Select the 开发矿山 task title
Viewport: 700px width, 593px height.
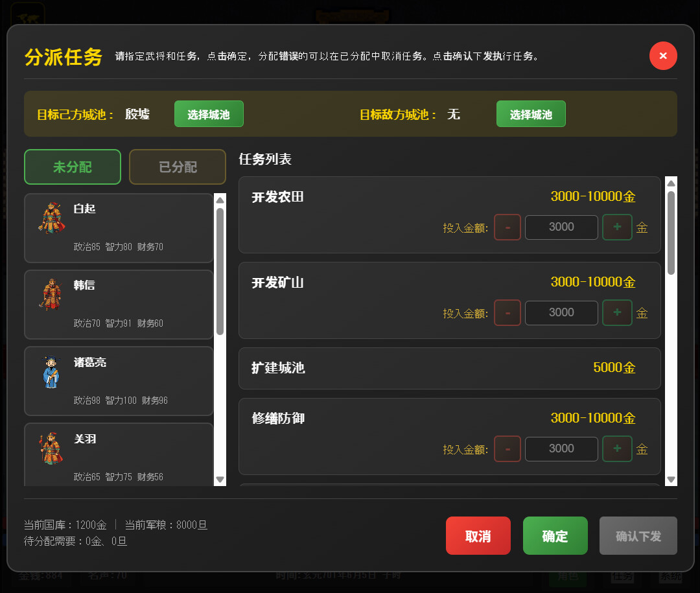point(277,283)
